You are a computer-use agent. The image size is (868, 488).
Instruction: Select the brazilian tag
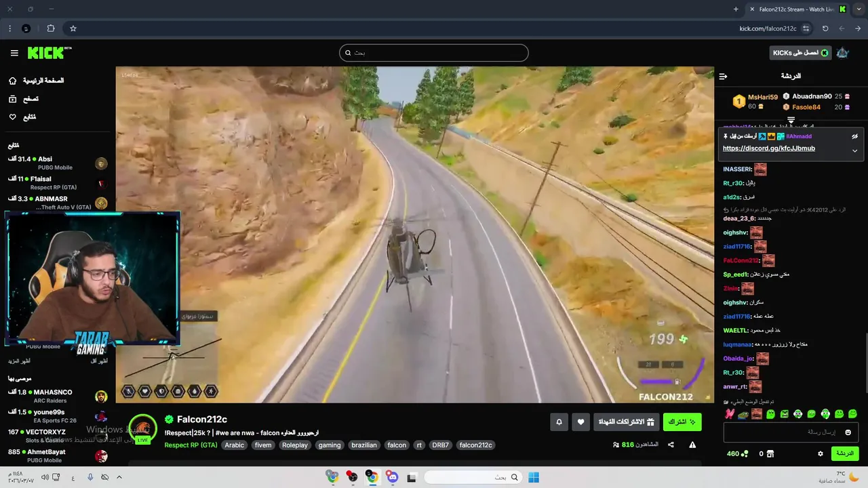(x=364, y=445)
